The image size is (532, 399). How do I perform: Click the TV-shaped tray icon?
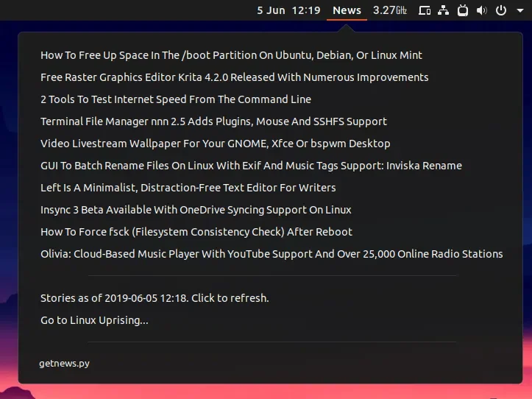pyautogui.click(x=462, y=10)
